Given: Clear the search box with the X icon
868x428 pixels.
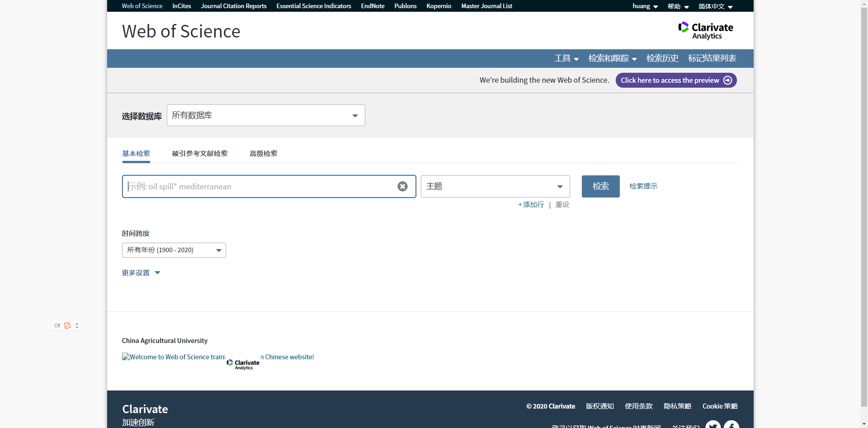Looking at the screenshot, I should (402, 187).
